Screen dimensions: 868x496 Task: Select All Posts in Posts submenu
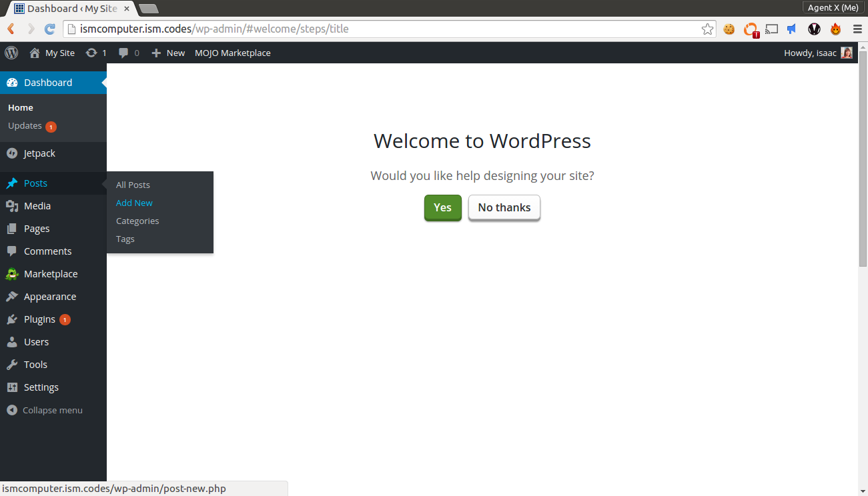[x=133, y=185]
